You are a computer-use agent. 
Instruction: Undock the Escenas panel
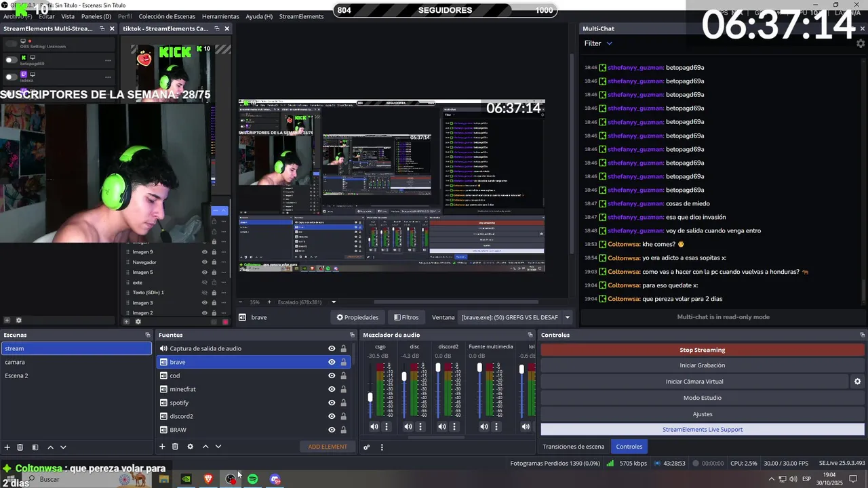pyautogui.click(x=148, y=335)
